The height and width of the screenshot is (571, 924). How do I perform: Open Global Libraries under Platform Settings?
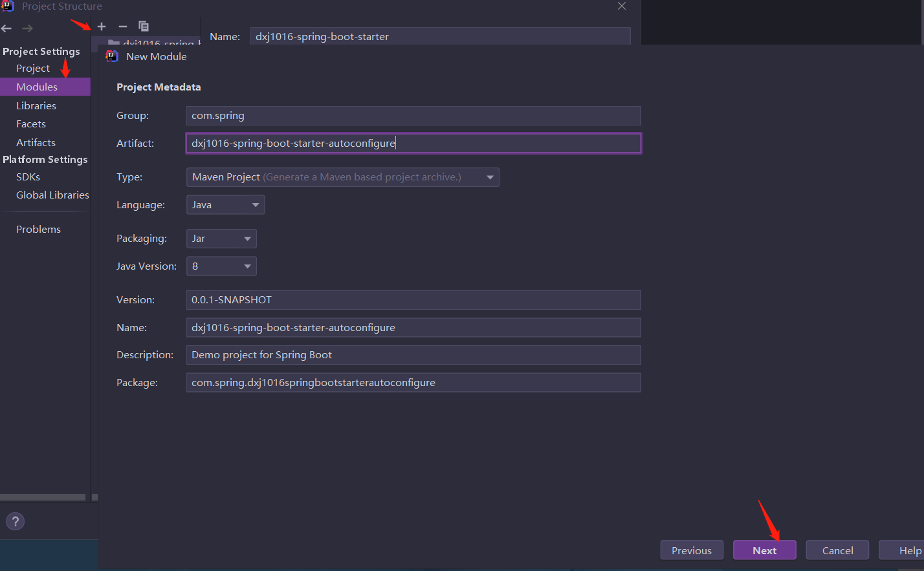pos(52,195)
